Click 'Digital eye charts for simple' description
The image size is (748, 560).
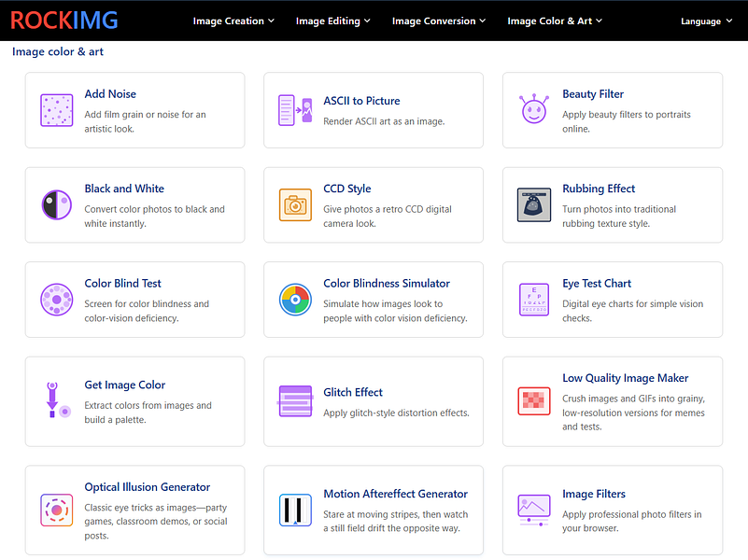coord(632,311)
